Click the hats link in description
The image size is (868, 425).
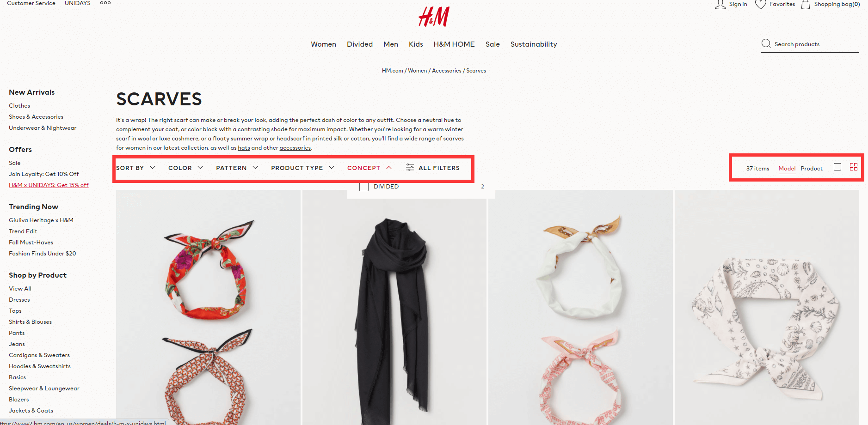pos(244,148)
